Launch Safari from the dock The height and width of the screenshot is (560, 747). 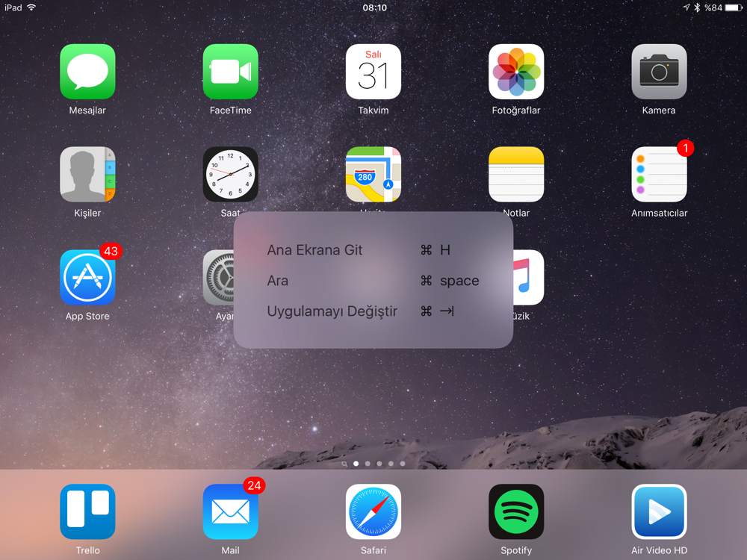pos(373,512)
